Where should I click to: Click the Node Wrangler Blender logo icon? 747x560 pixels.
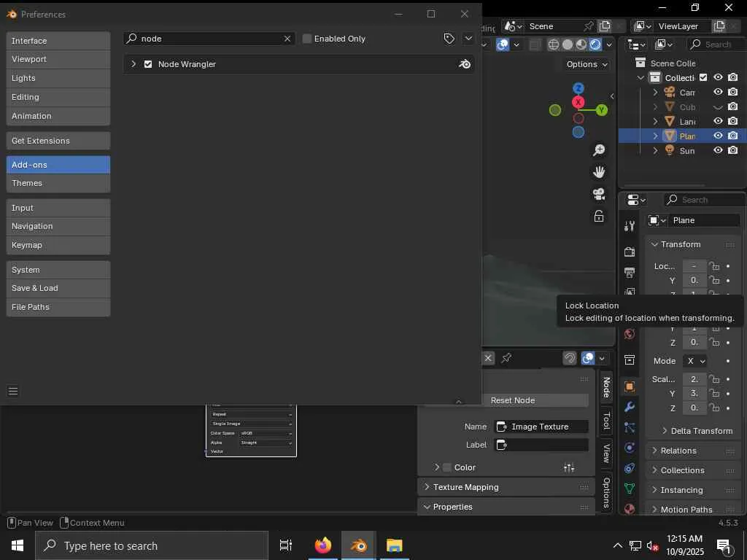click(465, 64)
